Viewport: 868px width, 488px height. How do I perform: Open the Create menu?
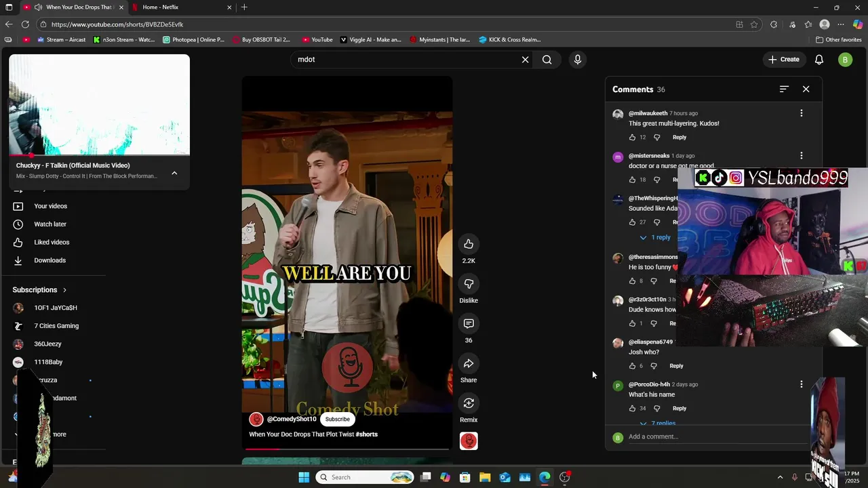[783, 60]
